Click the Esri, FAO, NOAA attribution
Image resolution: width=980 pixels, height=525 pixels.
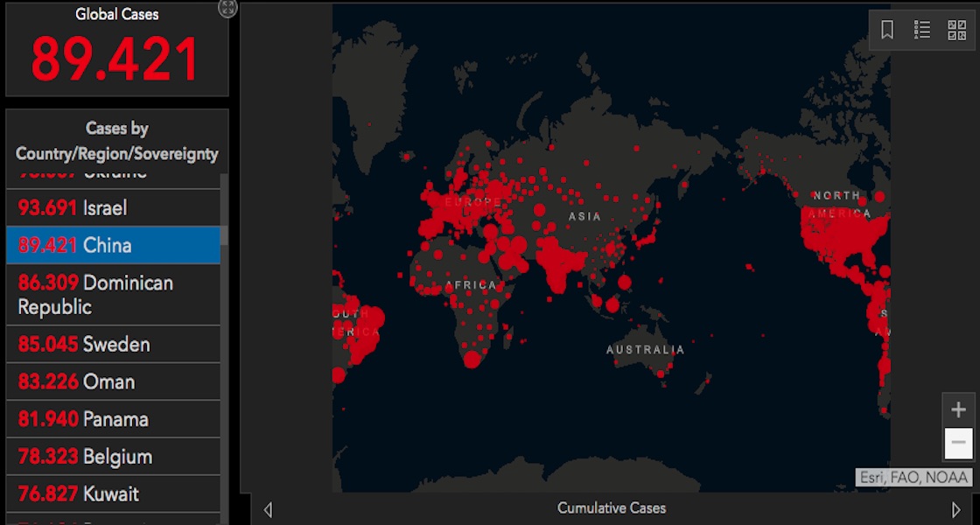(x=913, y=478)
